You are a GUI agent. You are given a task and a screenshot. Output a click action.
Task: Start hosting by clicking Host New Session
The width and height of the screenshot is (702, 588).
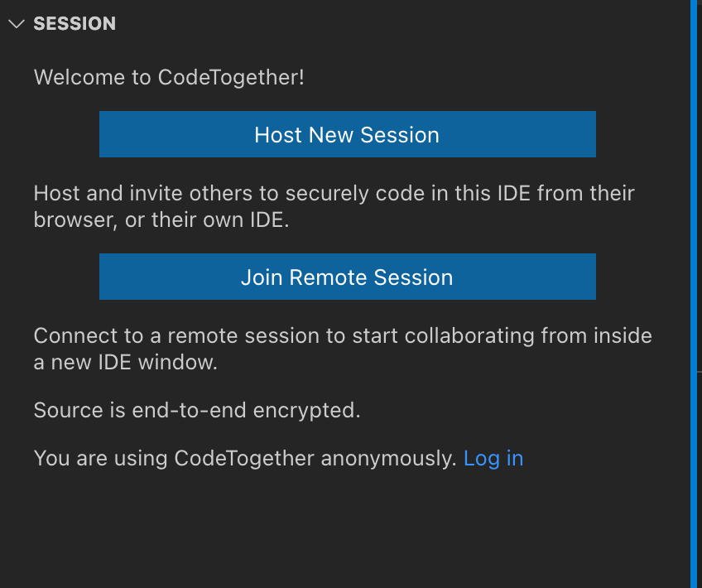(347, 133)
